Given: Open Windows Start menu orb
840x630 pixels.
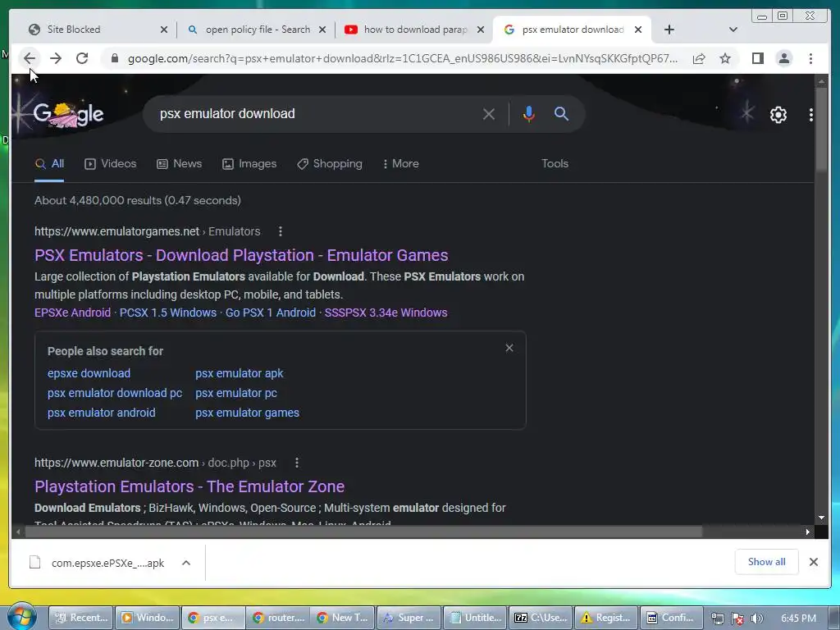Looking at the screenshot, I should pos(21,617).
